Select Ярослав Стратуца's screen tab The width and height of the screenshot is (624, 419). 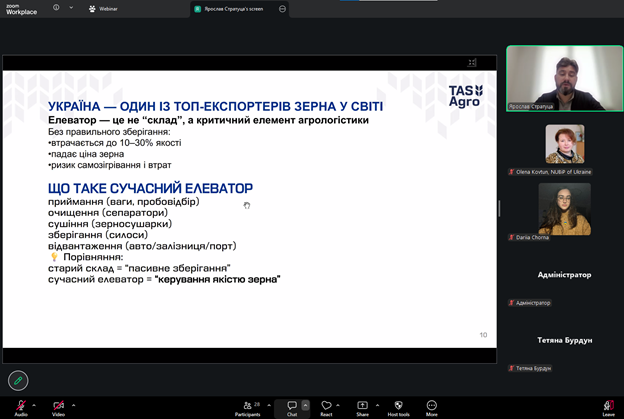tap(234, 9)
